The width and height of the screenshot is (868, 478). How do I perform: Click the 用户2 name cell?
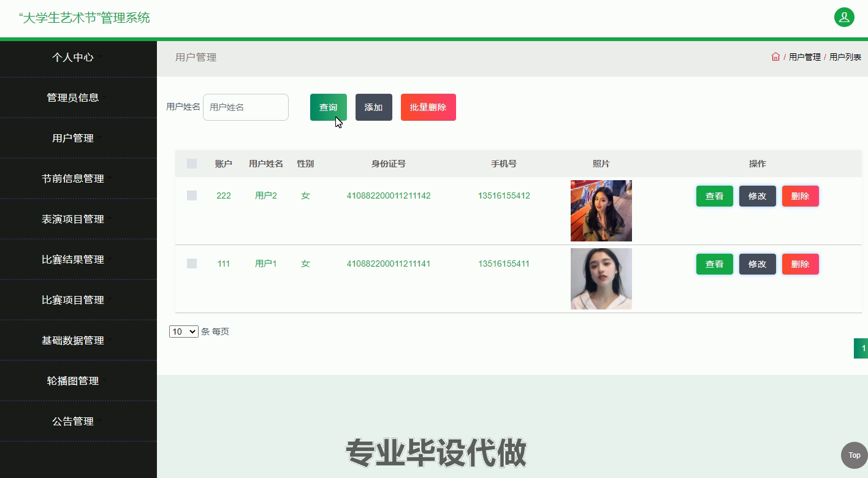[266, 195]
